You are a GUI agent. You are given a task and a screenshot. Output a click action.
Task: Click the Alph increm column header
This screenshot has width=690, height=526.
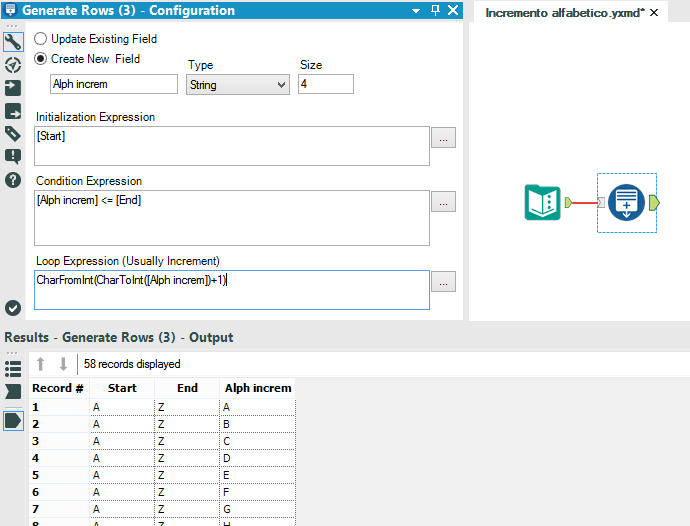258,388
